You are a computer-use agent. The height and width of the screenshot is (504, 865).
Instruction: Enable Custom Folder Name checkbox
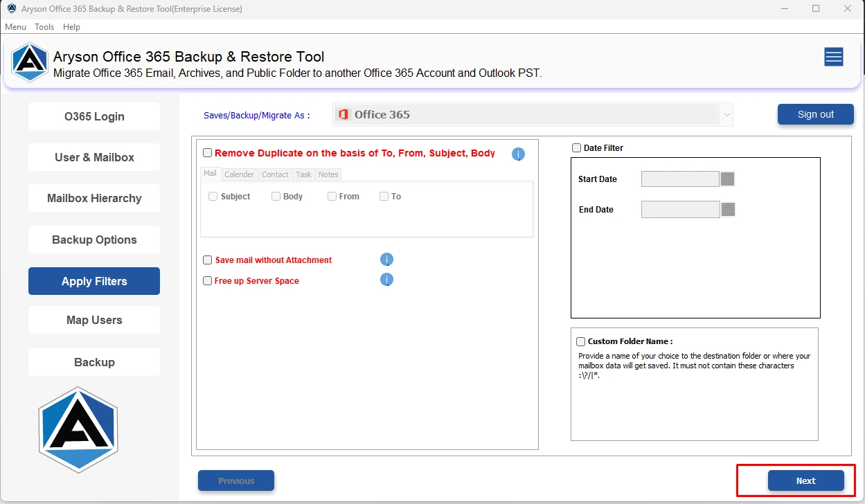580,341
